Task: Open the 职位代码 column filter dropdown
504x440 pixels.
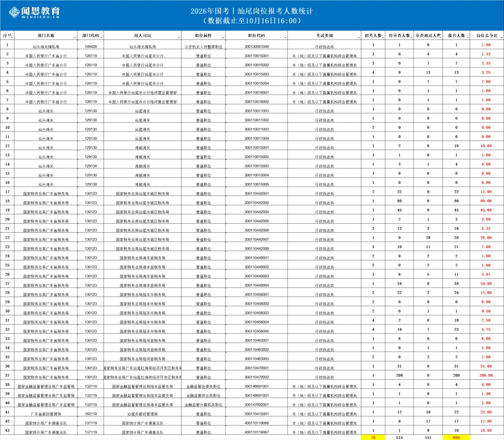Action: tap(285, 37)
